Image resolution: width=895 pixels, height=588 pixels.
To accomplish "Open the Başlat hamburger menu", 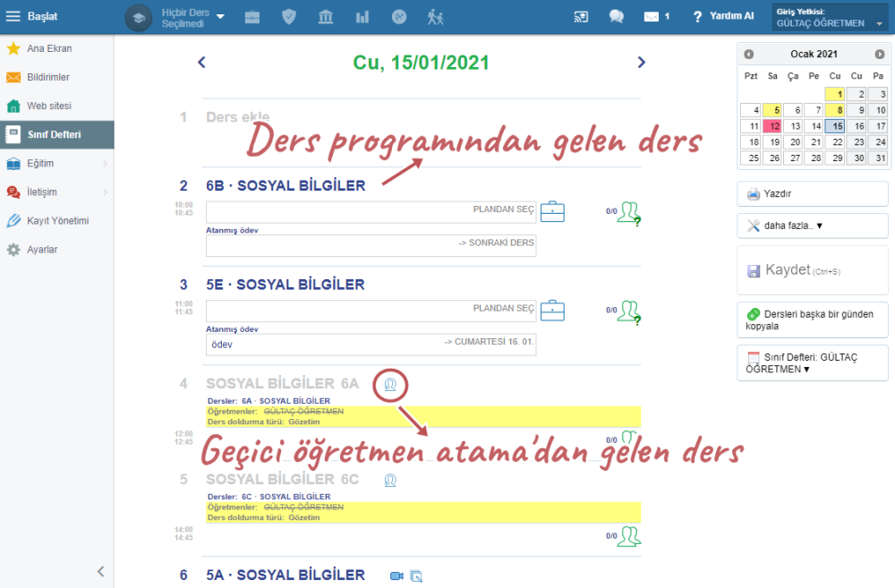I will [31, 16].
